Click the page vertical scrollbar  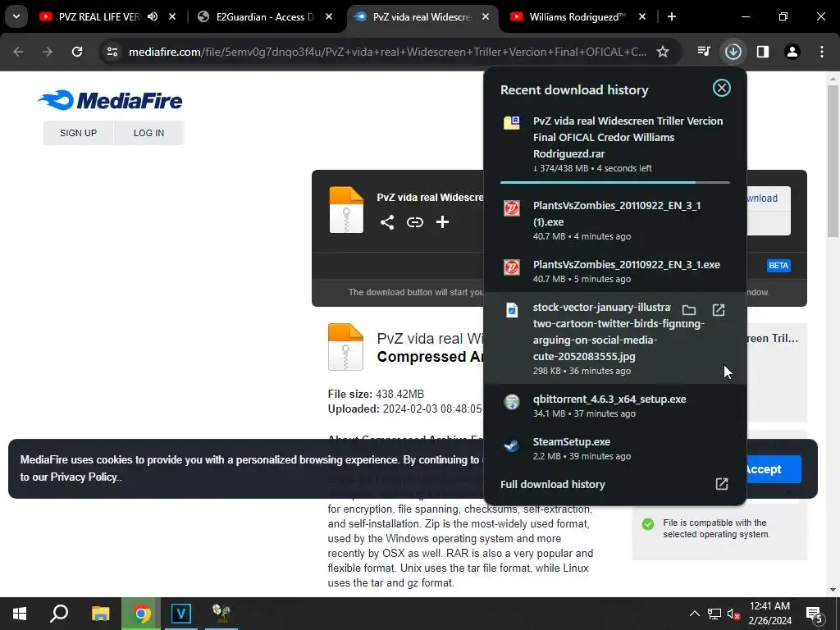[833, 161]
